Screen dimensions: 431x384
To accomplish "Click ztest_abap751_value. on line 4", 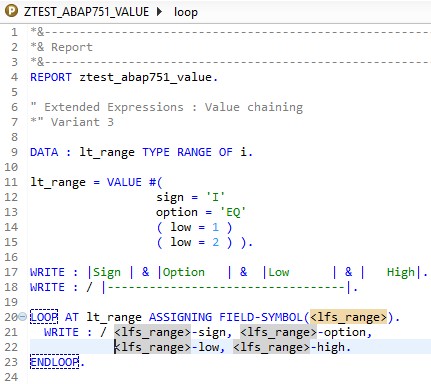I will point(149,78).
